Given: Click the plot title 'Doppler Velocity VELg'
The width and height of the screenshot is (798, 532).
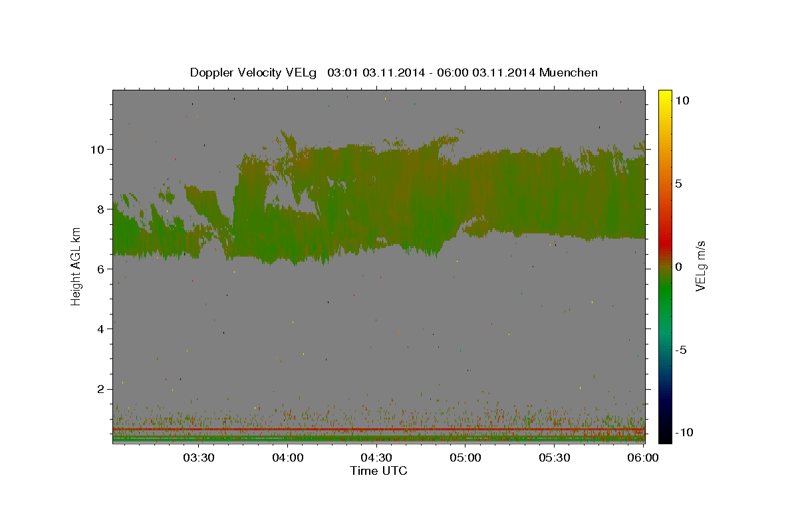Looking at the screenshot, I should (255, 72).
